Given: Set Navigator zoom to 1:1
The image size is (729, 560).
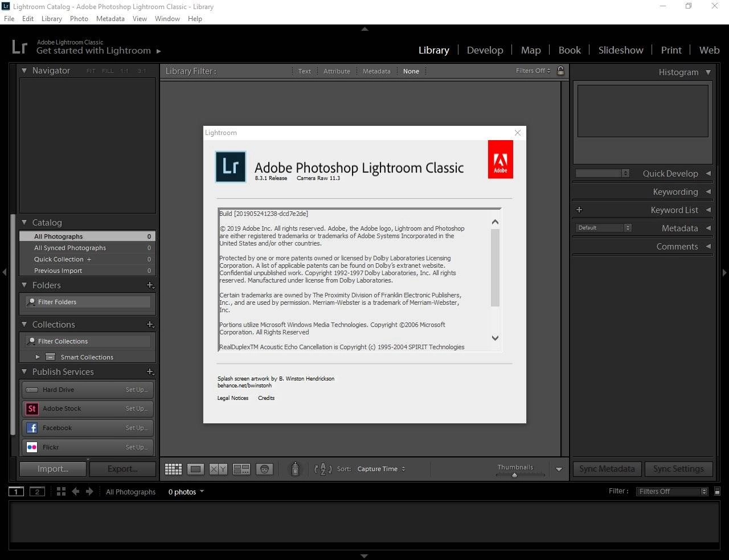Looking at the screenshot, I should 124,71.
